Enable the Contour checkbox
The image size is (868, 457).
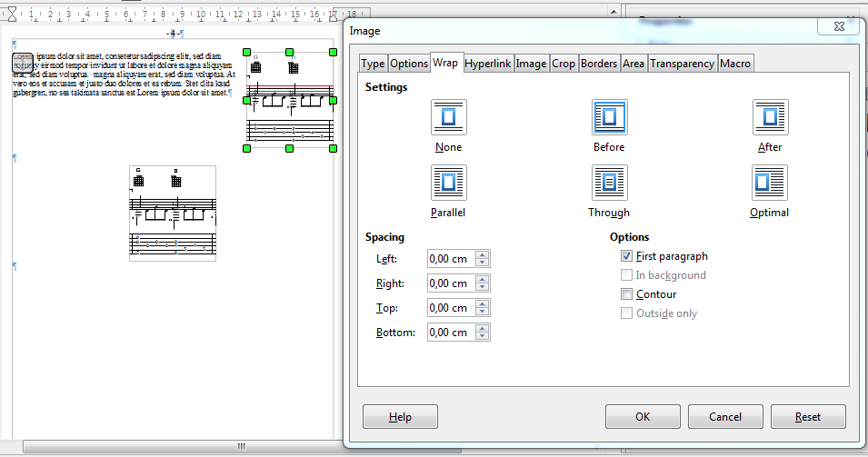point(626,294)
